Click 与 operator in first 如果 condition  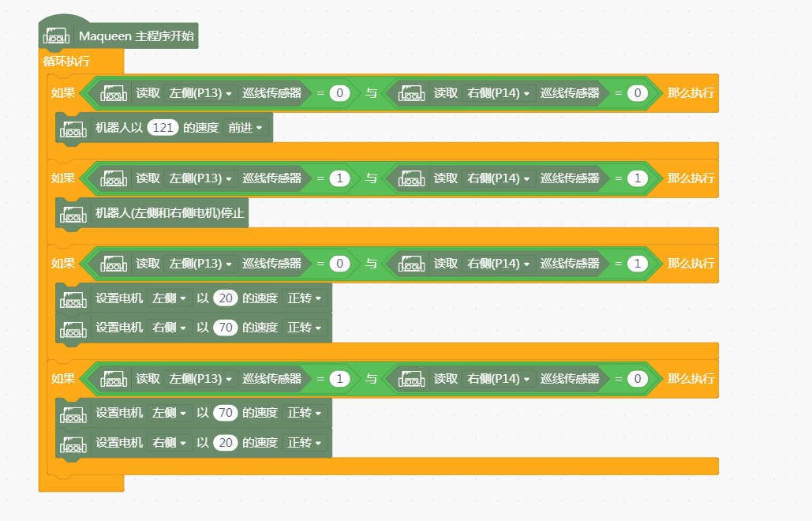372,93
